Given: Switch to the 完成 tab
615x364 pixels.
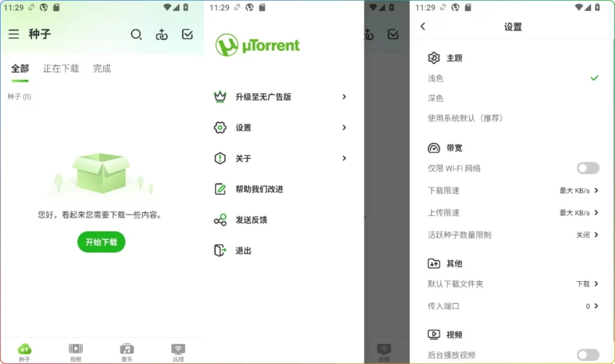Looking at the screenshot, I should click(101, 68).
